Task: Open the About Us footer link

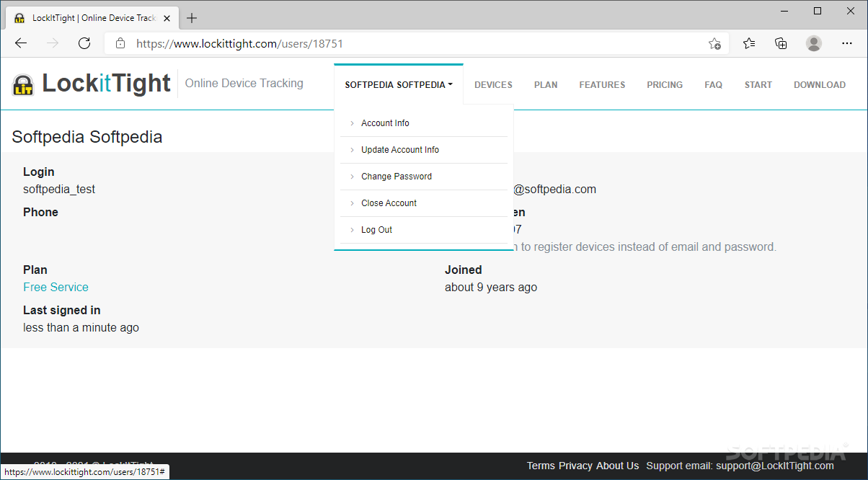Action: [618, 466]
